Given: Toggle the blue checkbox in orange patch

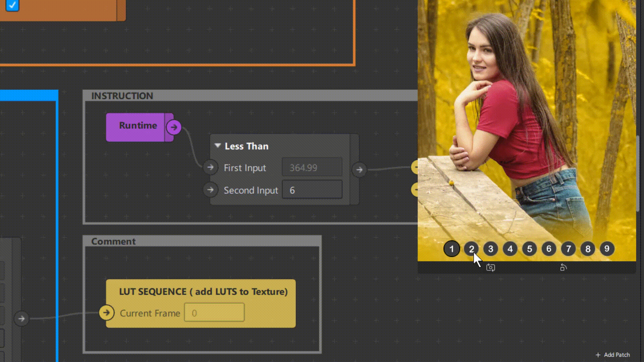Looking at the screenshot, I should (x=12, y=5).
